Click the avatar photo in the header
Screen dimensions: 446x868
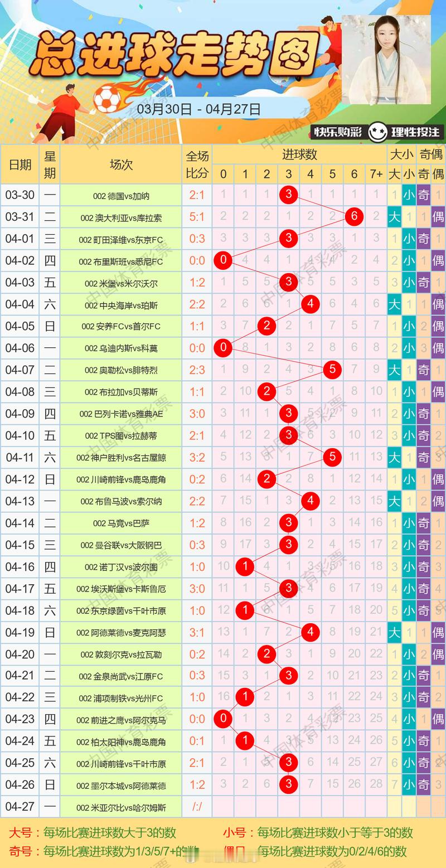click(x=386, y=60)
